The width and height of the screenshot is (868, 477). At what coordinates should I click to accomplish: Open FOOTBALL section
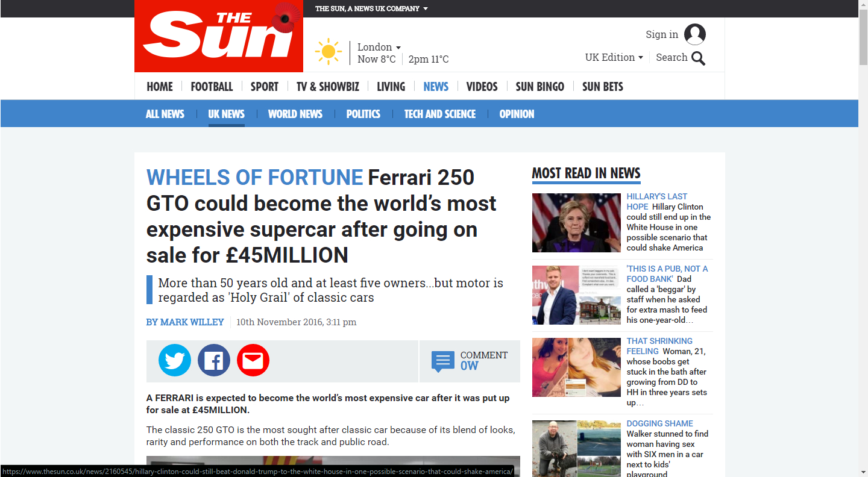tap(212, 87)
